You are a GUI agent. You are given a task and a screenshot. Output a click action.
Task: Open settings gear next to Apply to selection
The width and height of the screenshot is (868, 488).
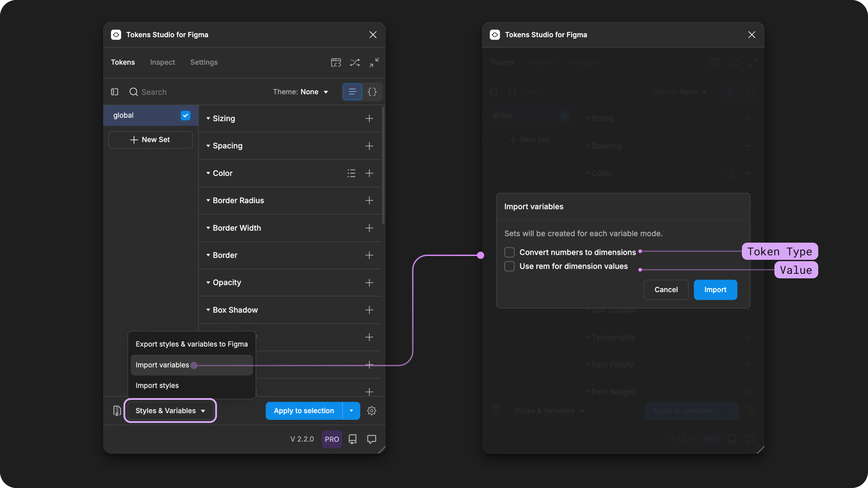pos(372,411)
